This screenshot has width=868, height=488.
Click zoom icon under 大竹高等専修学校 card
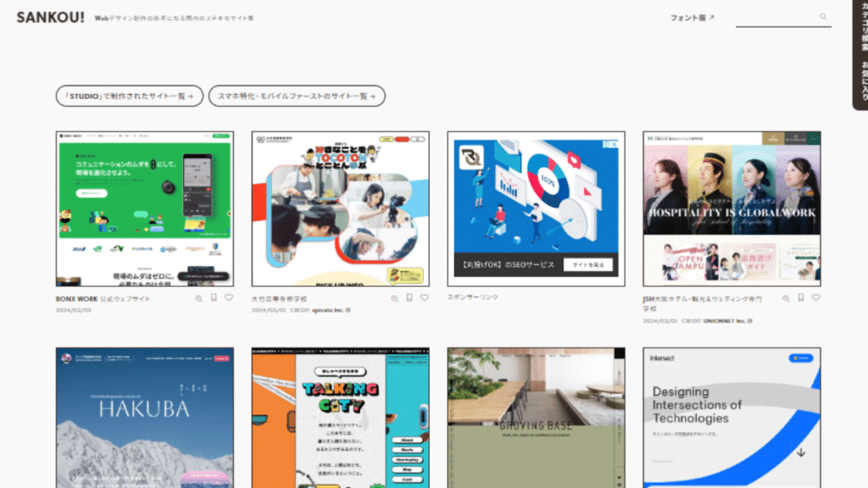(x=395, y=298)
